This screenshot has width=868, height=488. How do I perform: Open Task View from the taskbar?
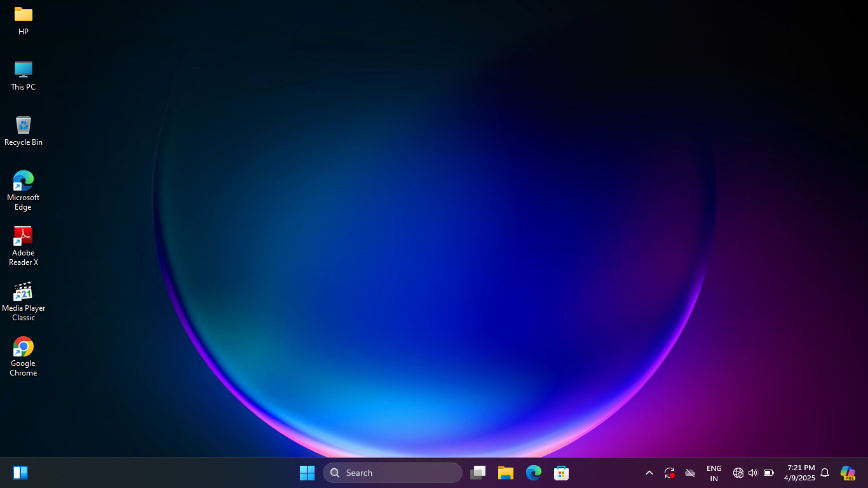pyautogui.click(x=478, y=473)
